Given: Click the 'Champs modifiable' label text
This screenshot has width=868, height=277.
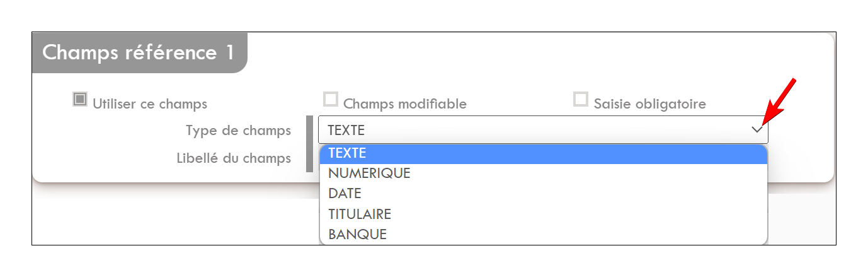Looking at the screenshot, I should point(405,103).
